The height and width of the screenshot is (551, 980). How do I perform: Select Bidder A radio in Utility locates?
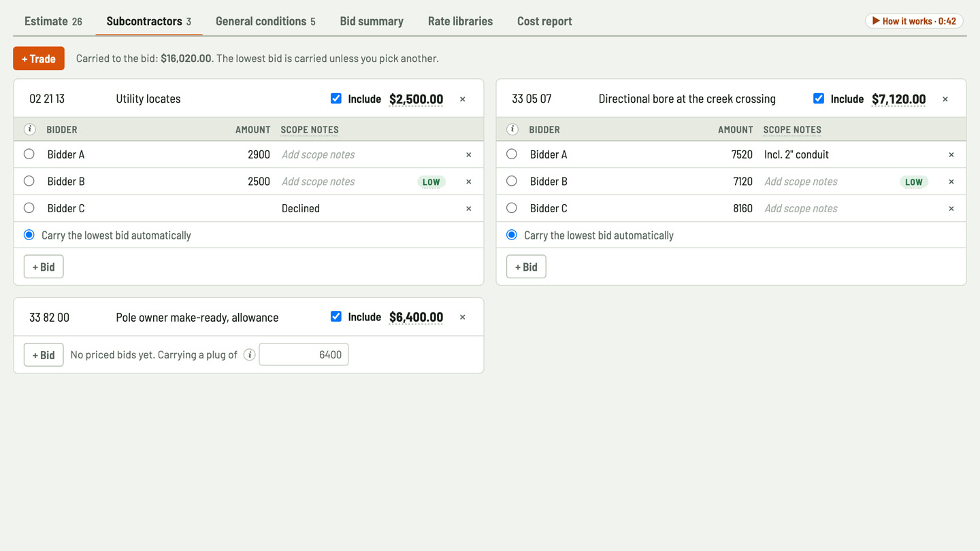[29, 154]
